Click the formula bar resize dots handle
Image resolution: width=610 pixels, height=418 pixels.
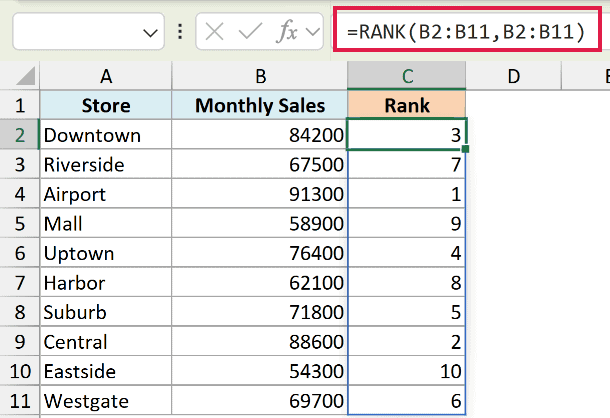180,31
